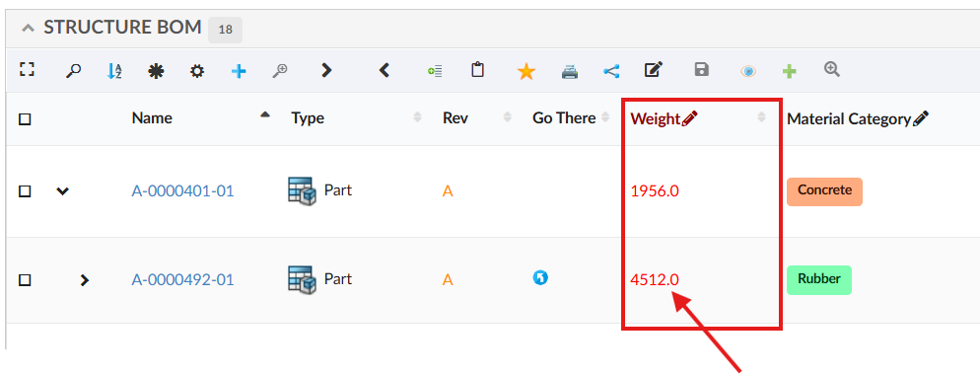The width and height of the screenshot is (980, 374).
Task: Open the A-0000401-01 part link
Action: 182,190
